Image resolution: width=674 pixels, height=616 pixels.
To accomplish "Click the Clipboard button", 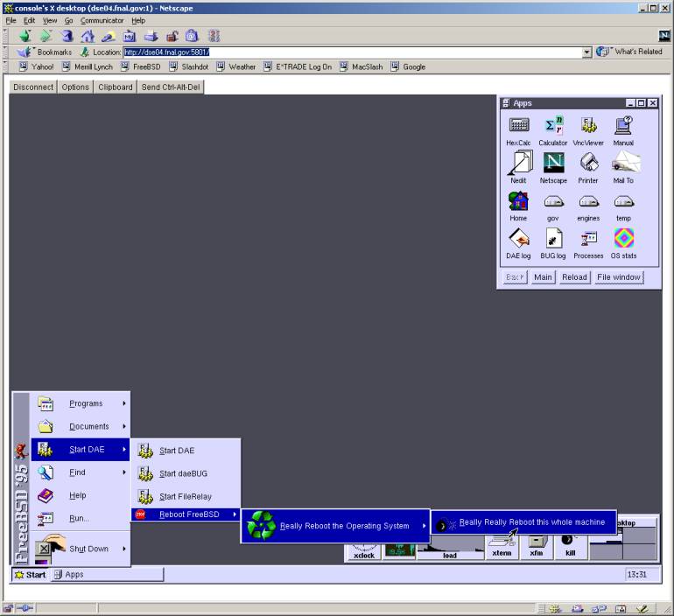I will click(x=116, y=87).
